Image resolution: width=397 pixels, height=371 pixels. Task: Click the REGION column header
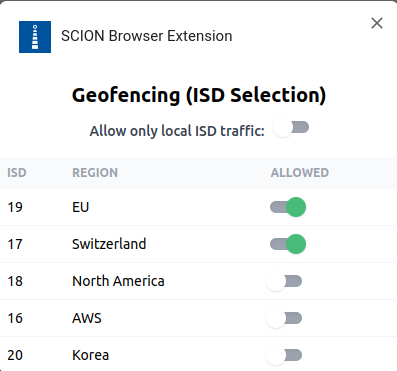pos(95,173)
